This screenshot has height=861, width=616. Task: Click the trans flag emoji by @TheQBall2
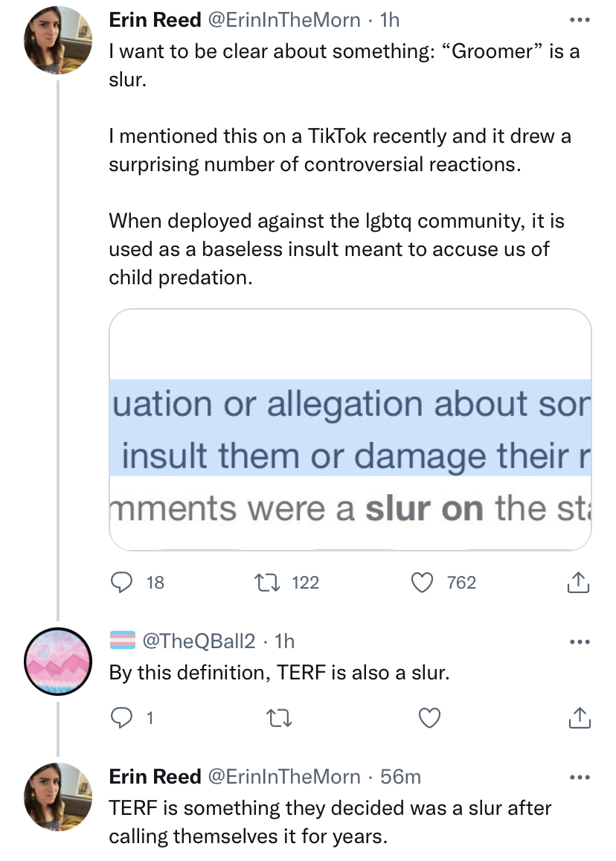[x=122, y=640]
